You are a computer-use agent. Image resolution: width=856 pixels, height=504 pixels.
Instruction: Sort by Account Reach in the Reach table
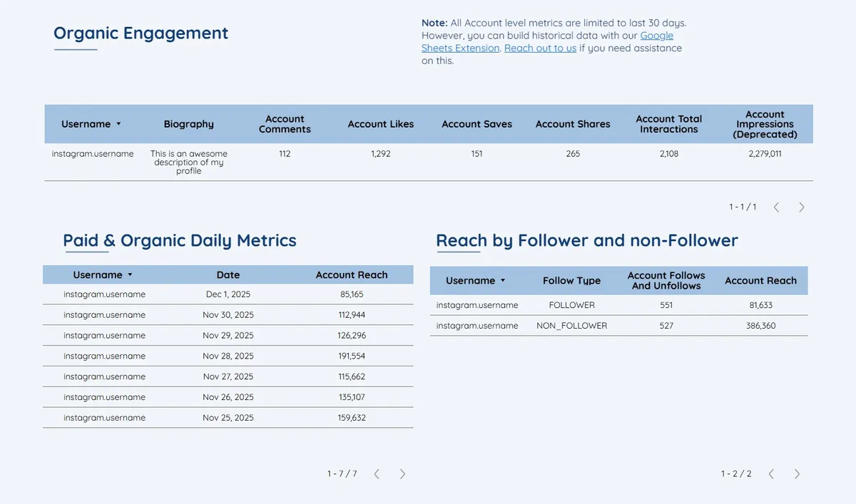click(x=760, y=280)
